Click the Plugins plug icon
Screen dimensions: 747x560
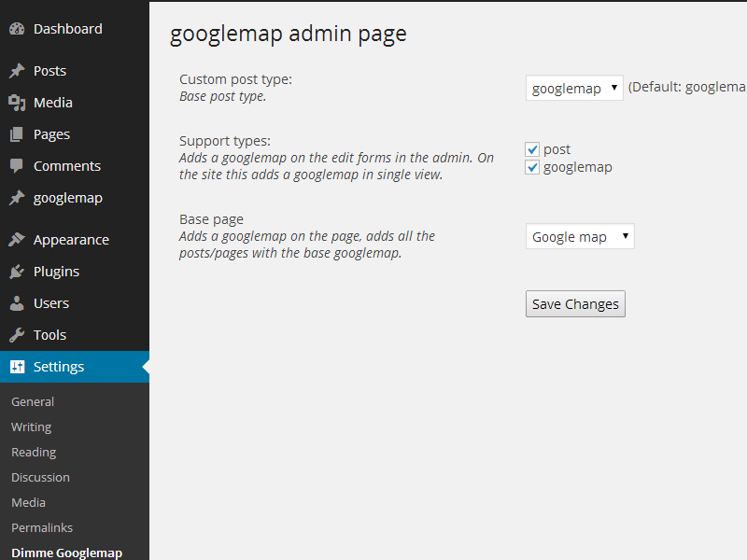[17, 272]
